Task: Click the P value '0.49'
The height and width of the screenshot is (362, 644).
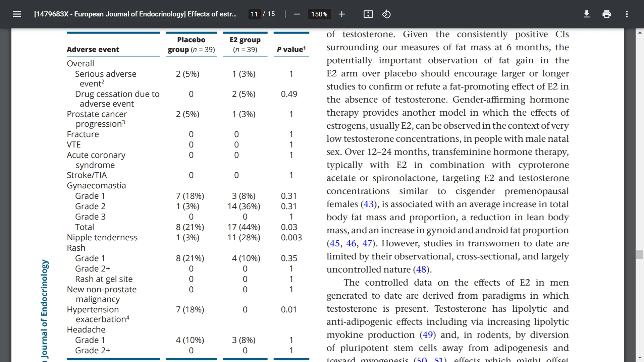Action: click(x=289, y=94)
